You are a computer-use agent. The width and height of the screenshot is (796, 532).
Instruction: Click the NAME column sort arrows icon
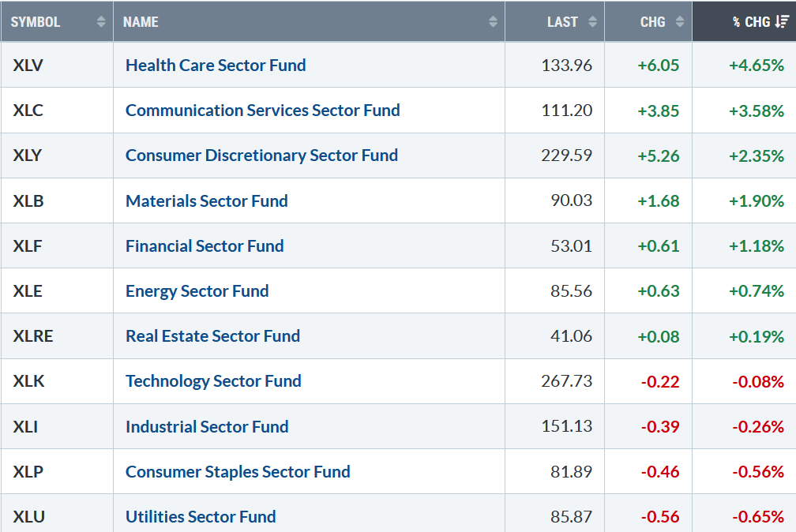[x=493, y=22]
